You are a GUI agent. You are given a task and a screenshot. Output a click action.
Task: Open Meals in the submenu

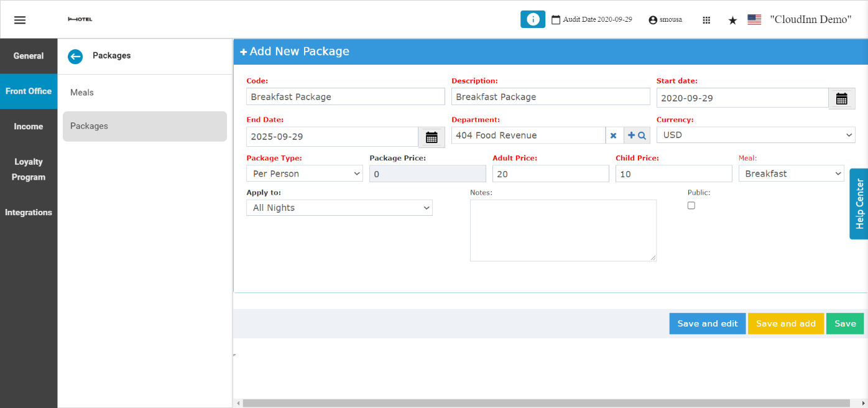pos(145,93)
